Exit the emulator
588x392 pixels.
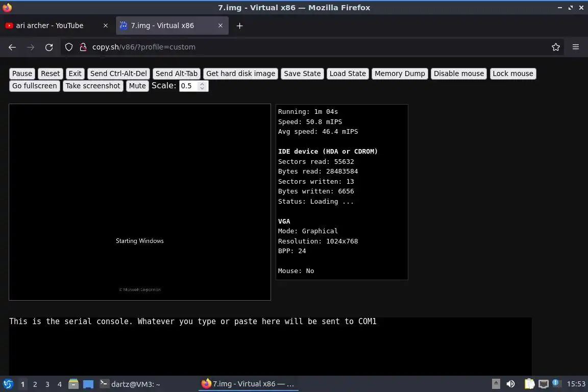click(75, 73)
